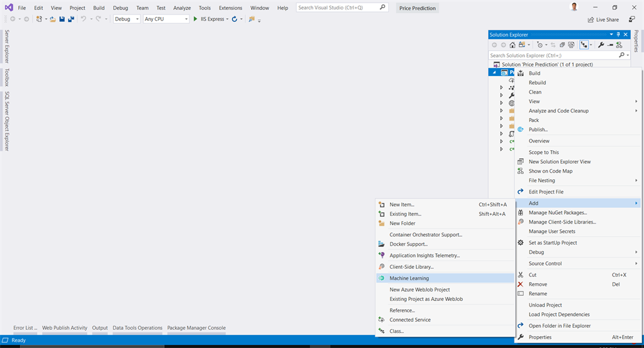Click the green Start debugging arrow
The width and height of the screenshot is (644, 348).
point(196,19)
